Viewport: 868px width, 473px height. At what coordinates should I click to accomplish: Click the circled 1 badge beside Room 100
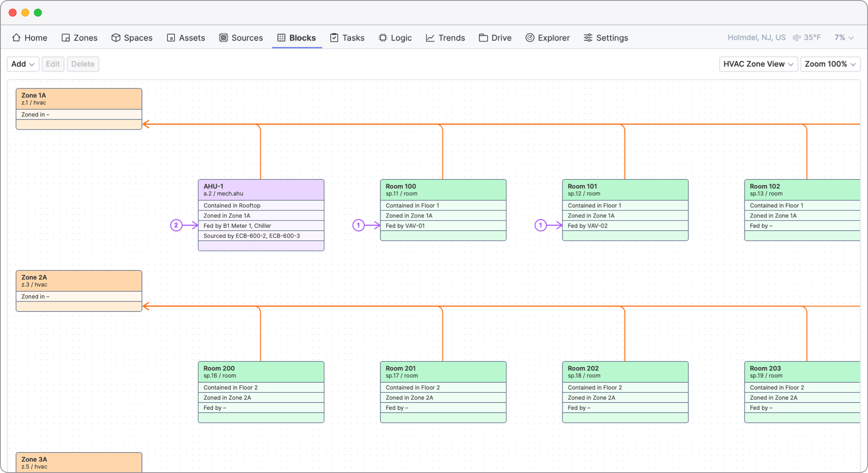click(358, 225)
